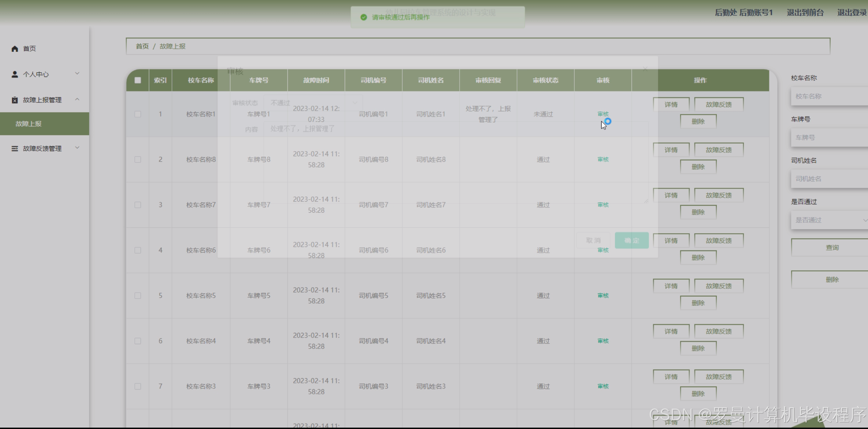Click the list icon beside 故障反馈管理

pos(14,148)
